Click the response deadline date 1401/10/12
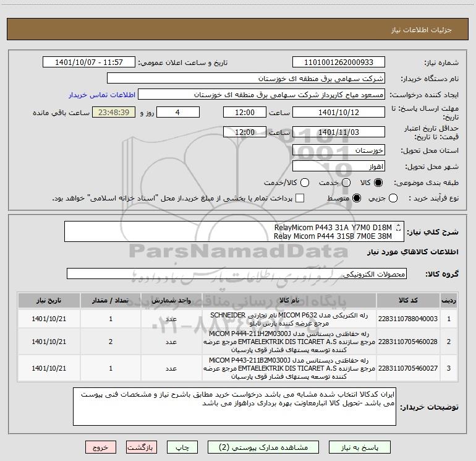The image size is (476, 461). click(339, 112)
